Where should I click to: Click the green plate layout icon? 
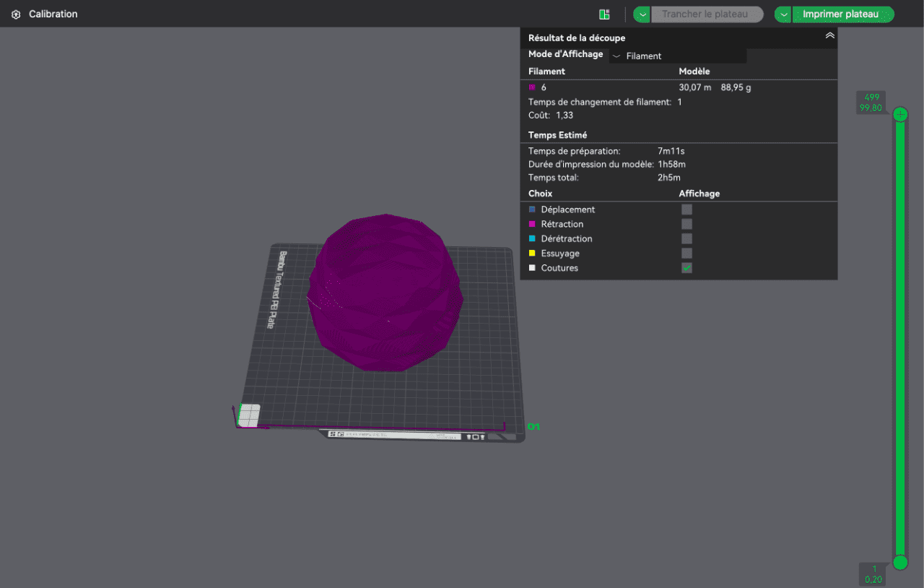point(604,14)
